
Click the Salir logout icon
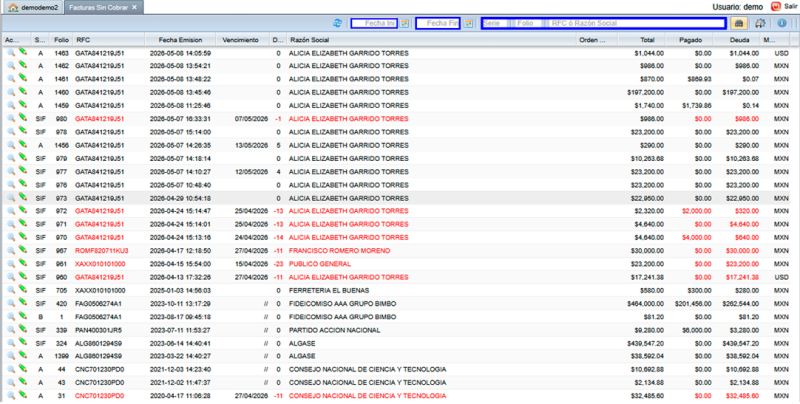coord(776,7)
